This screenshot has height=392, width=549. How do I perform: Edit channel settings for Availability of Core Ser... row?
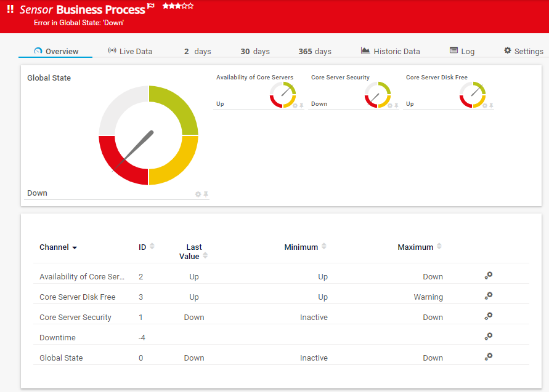(x=489, y=276)
